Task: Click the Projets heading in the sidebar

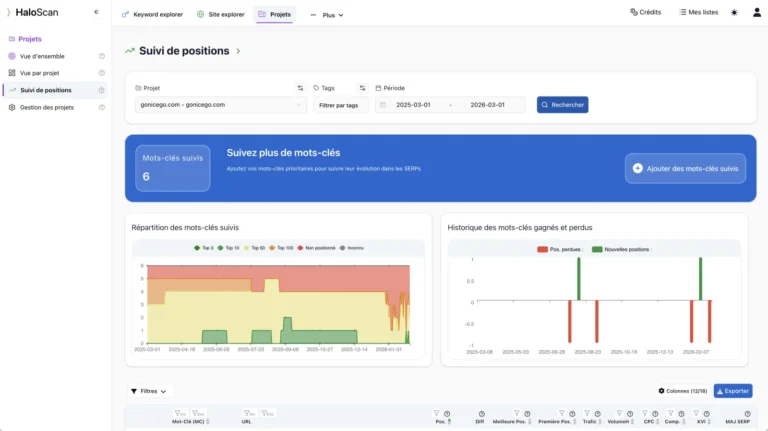Action: [25, 39]
